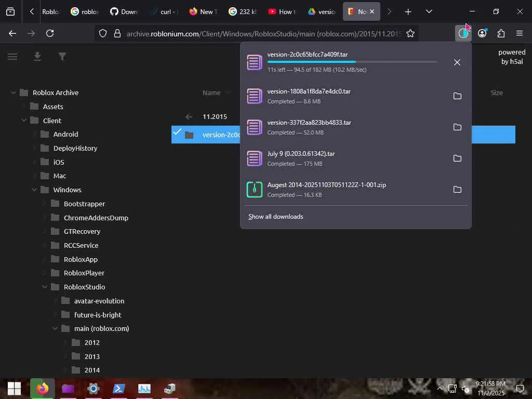Click the tracking protection shield icon
Image resolution: width=532 pixels, height=399 pixels.
(x=103, y=33)
